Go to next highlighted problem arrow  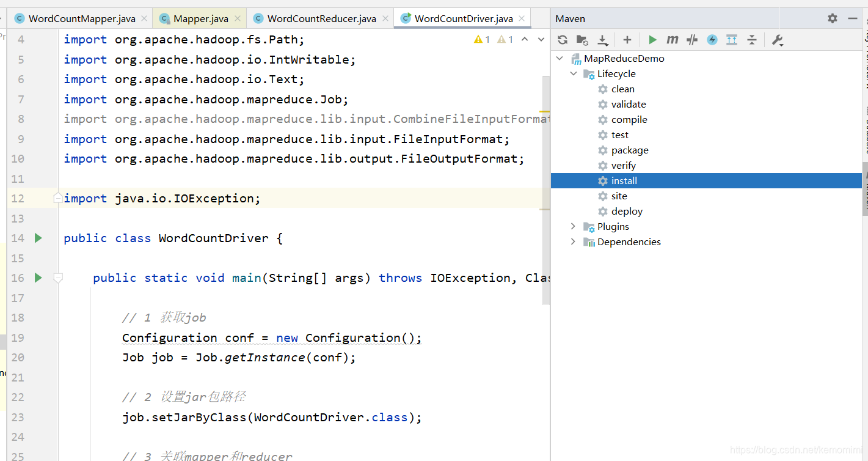(541, 39)
